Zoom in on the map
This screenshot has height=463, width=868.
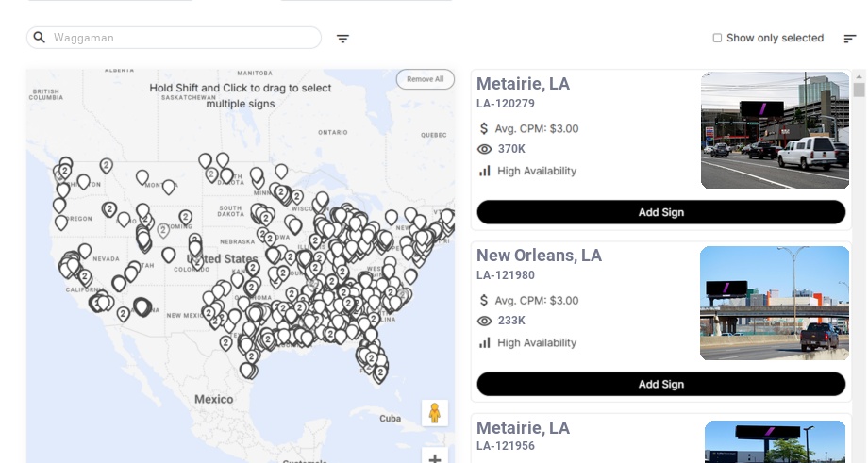(434, 458)
